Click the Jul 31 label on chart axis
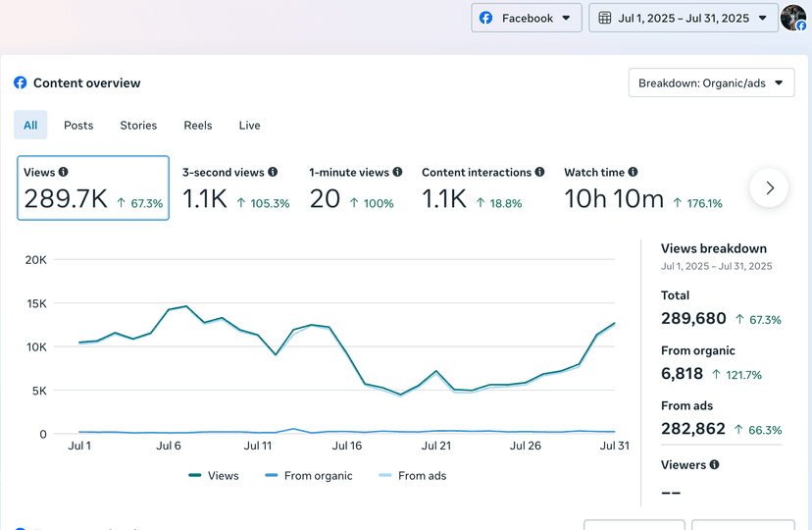 click(x=614, y=446)
